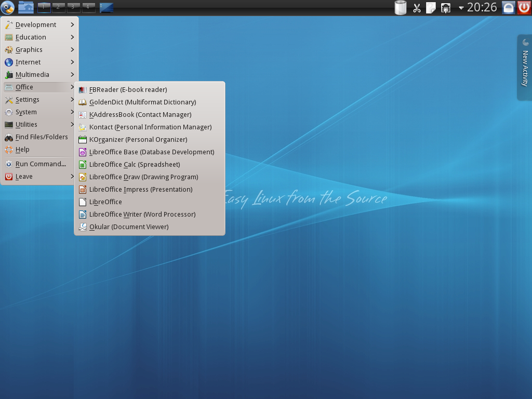The width and height of the screenshot is (532, 399).
Task: Click the red power leave icon
Action: pyautogui.click(x=524, y=7)
